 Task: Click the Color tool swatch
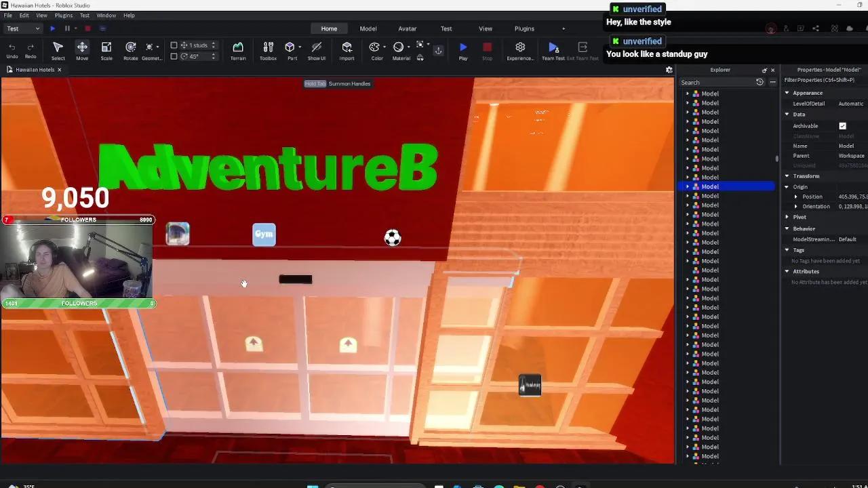(x=374, y=47)
